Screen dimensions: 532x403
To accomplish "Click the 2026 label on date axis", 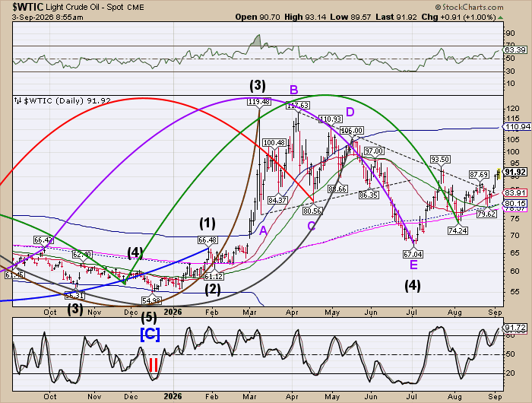I will 173,312.
